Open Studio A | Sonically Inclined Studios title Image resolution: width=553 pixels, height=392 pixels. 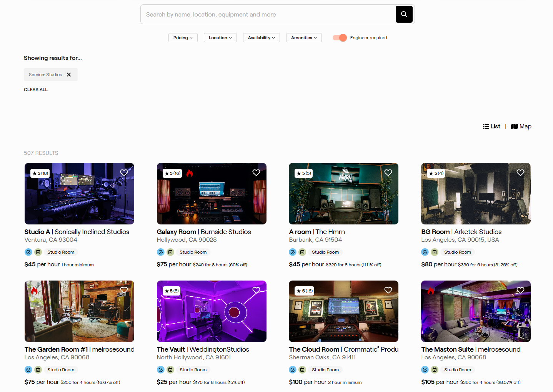click(x=77, y=232)
